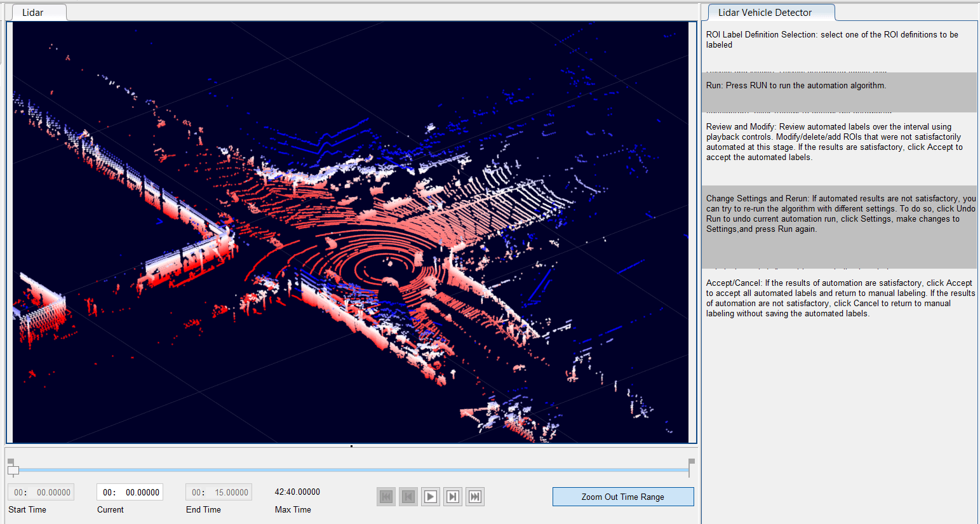Click the Current time input field
The width and height of the screenshot is (980, 524).
click(x=130, y=492)
